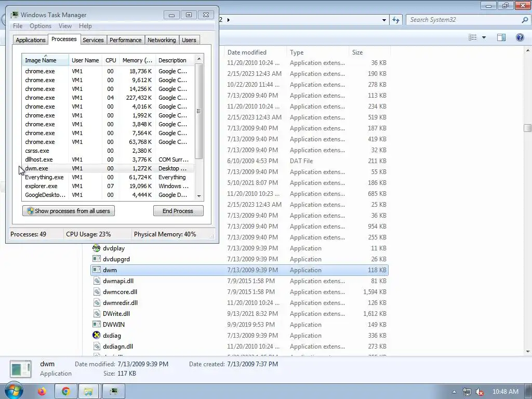Image resolution: width=532 pixels, height=399 pixels.
Task: Open Task Manager Help menu
Action: click(x=85, y=26)
